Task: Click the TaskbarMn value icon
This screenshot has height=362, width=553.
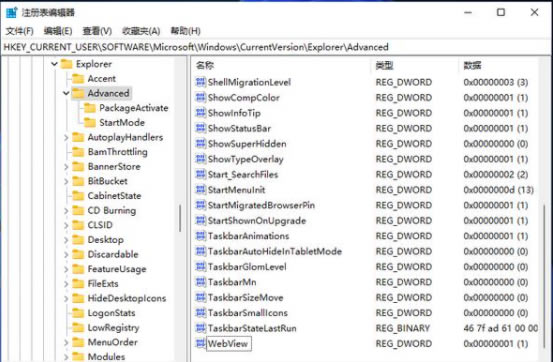Action: pyautogui.click(x=200, y=282)
